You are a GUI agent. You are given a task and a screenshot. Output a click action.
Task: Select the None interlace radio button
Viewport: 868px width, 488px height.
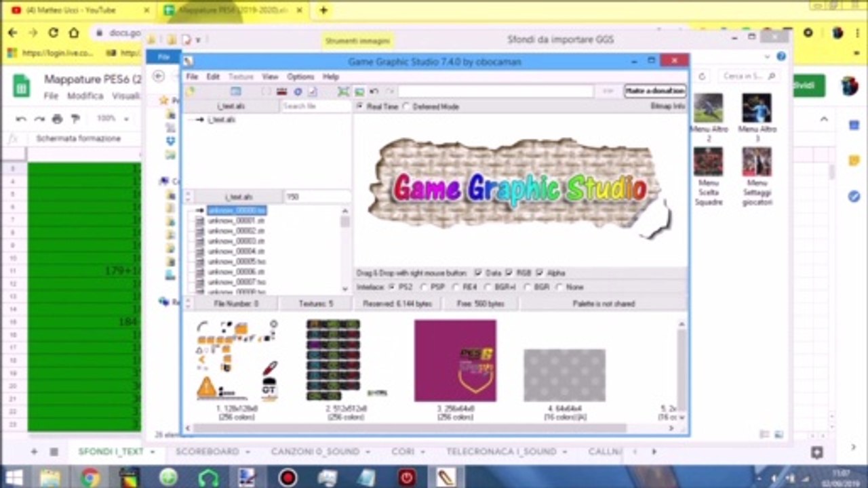click(559, 287)
